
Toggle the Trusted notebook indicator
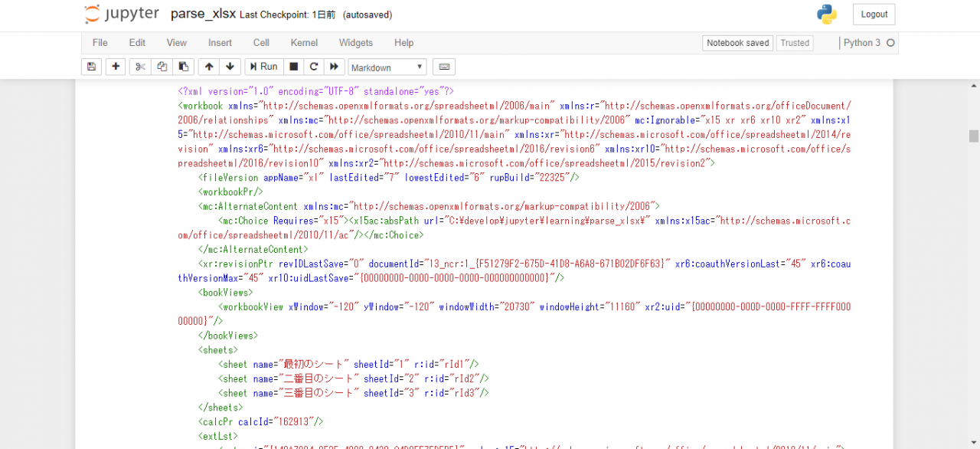795,43
